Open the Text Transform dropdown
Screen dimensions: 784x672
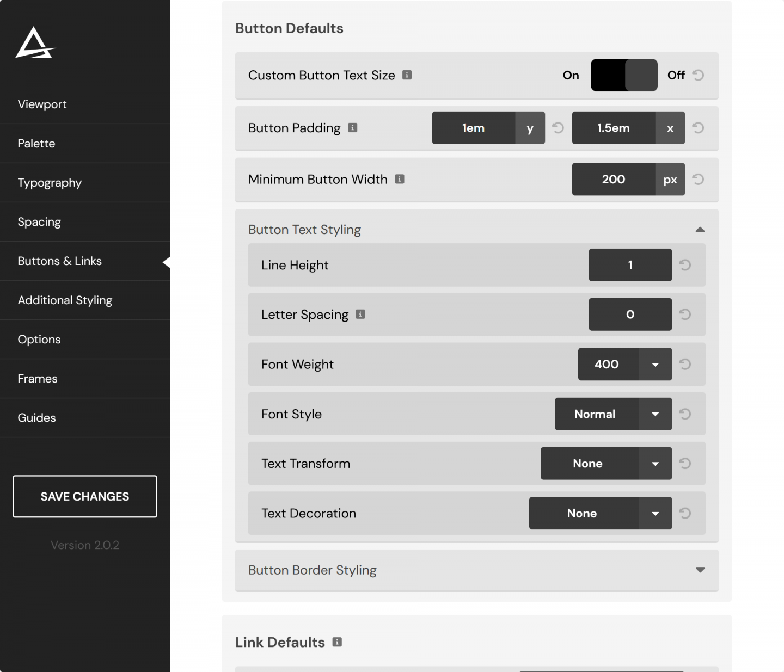pyautogui.click(x=606, y=463)
